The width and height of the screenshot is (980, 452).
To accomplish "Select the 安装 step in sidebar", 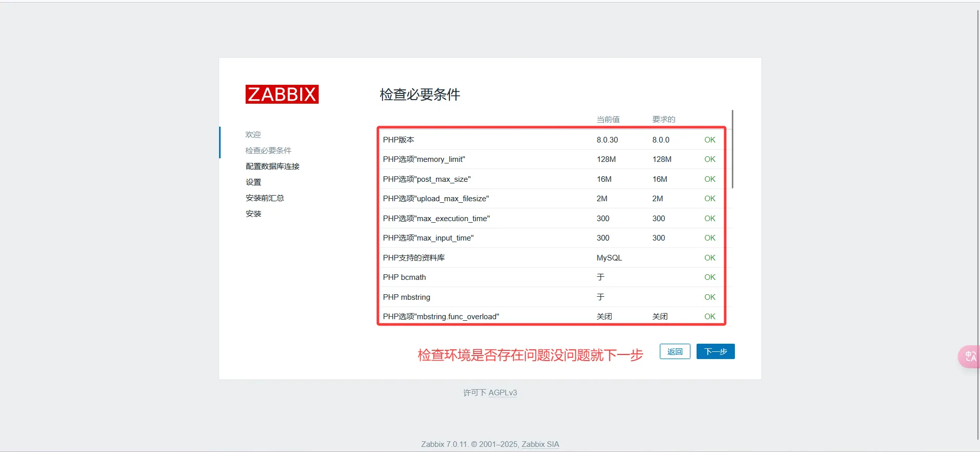I will pyautogui.click(x=253, y=213).
